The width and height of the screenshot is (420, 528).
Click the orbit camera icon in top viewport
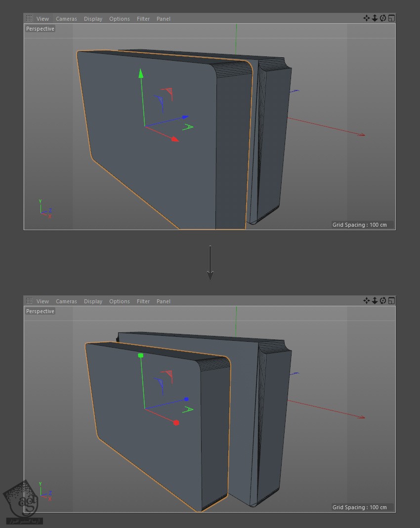click(x=383, y=18)
